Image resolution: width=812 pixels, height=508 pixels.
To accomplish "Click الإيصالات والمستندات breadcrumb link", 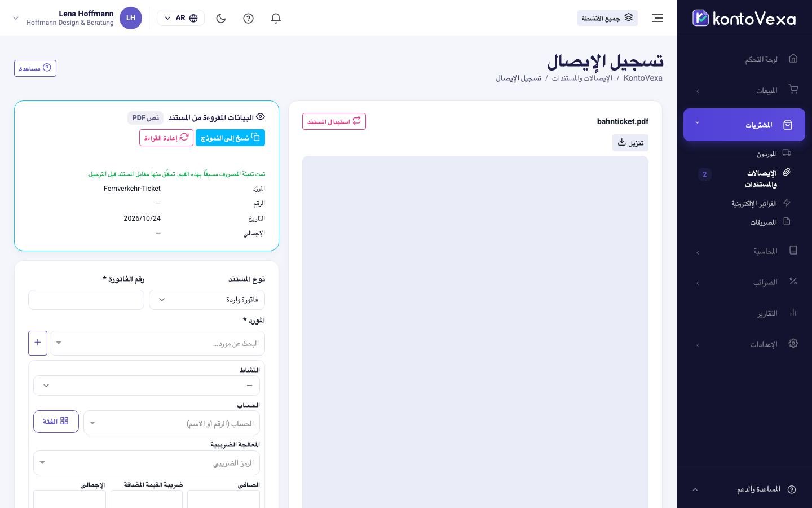I will pyautogui.click(x=582, y=78).
